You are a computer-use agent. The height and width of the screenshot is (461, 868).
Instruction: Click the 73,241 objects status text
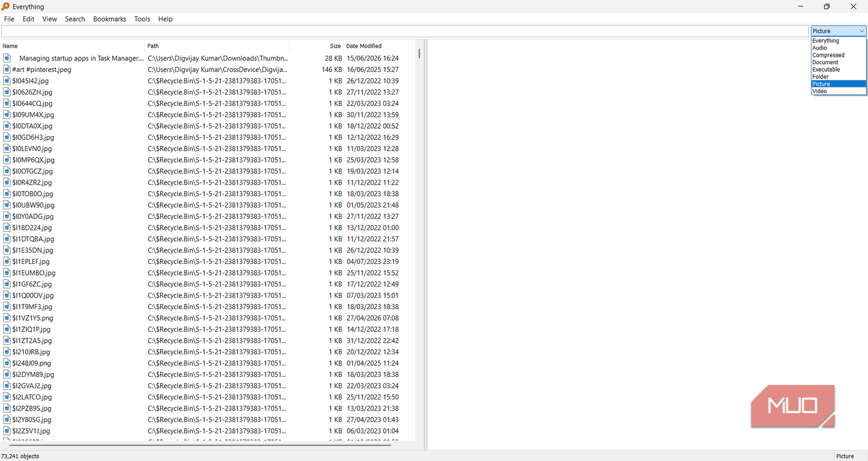[20, 456]
